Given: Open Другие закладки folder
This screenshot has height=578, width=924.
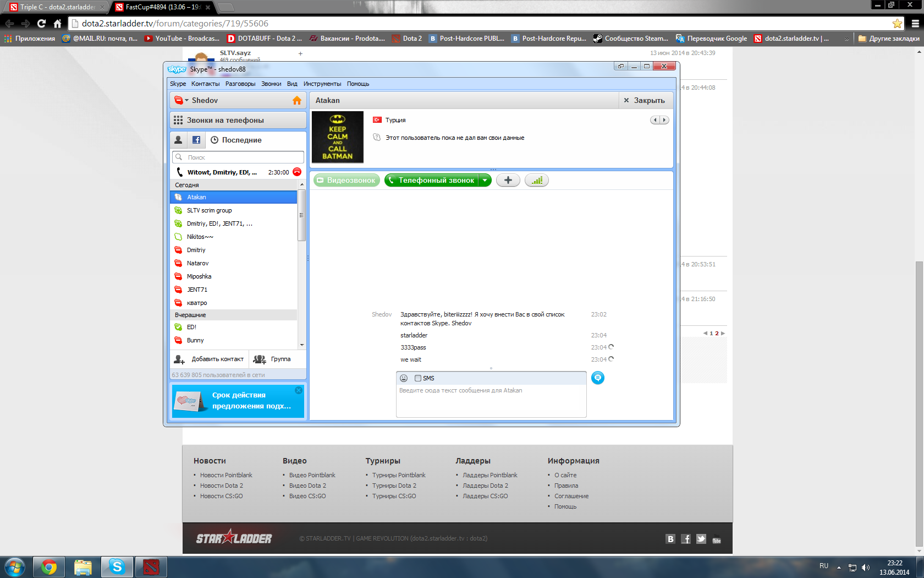Looking at the screenshot, I should point(888,39).
